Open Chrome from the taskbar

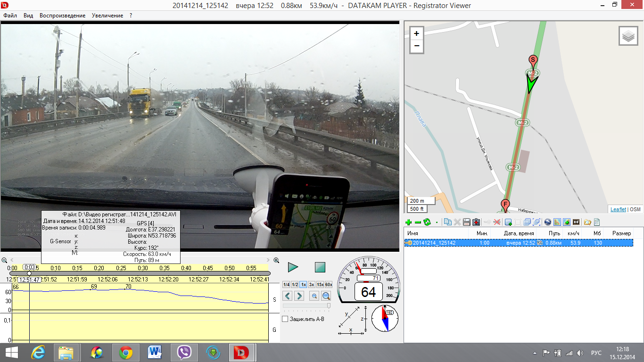[x=126, y=353]
